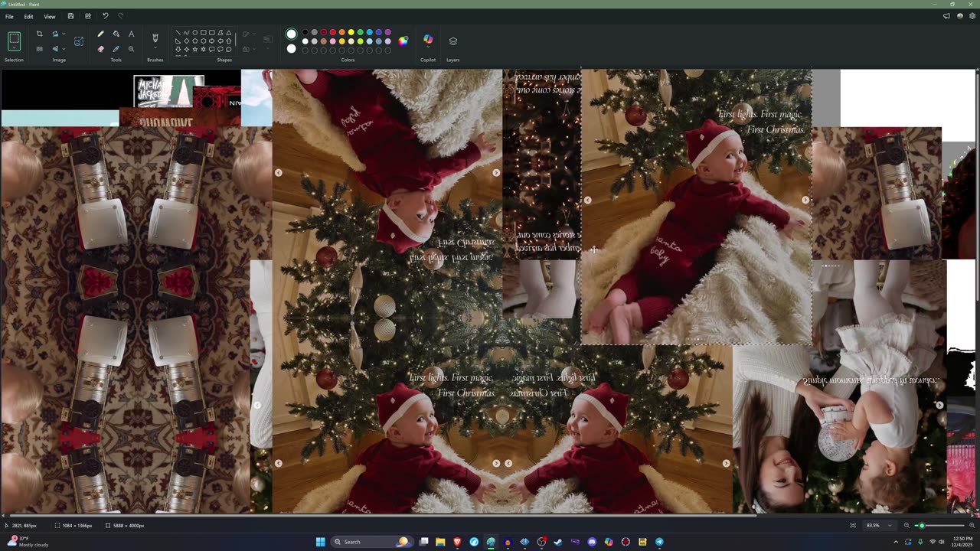Expand the Brushes dropdown arrow

click(x=155, y=48)
